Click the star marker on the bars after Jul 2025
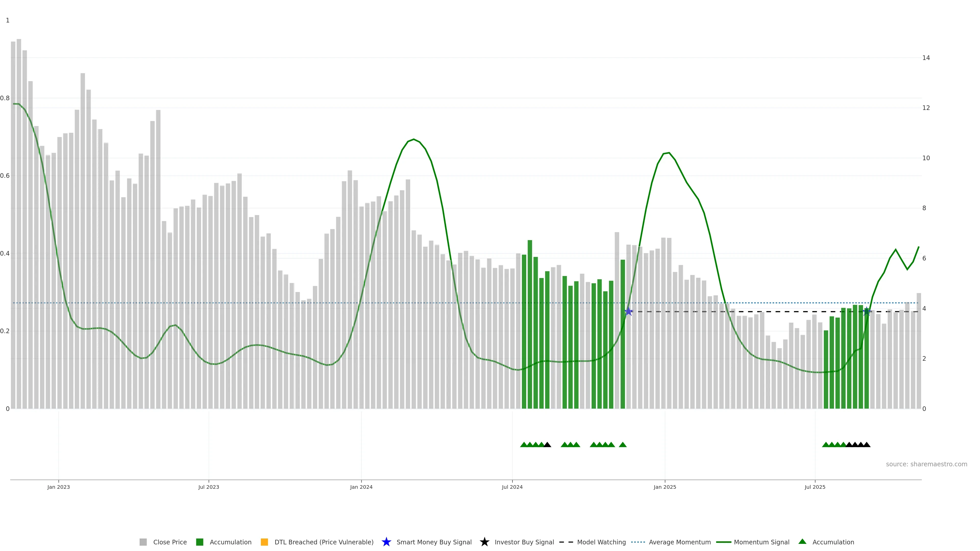Viewport: 980px width, 551px height. [x=867, y=311]
